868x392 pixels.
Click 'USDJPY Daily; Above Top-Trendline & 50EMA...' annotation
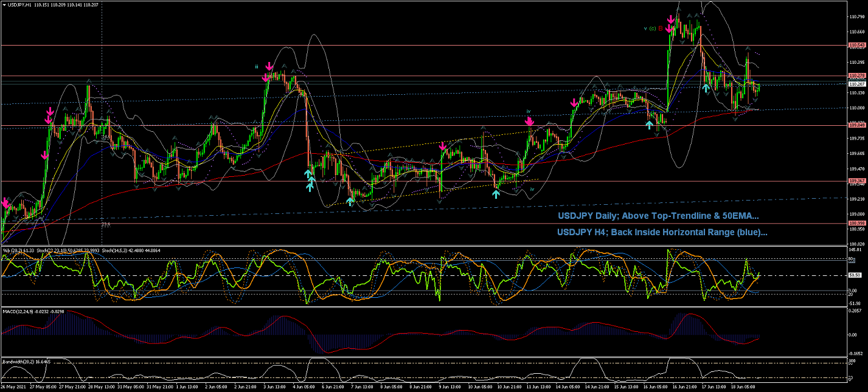pyautogui.click(x=658, y=215)
